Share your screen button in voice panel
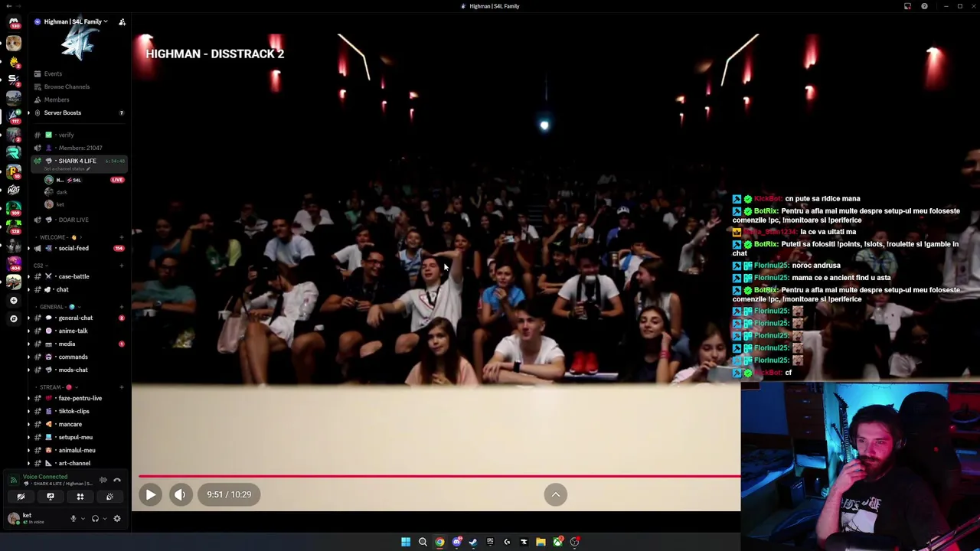The image size is (980, 551). click(x=51, y=497)
